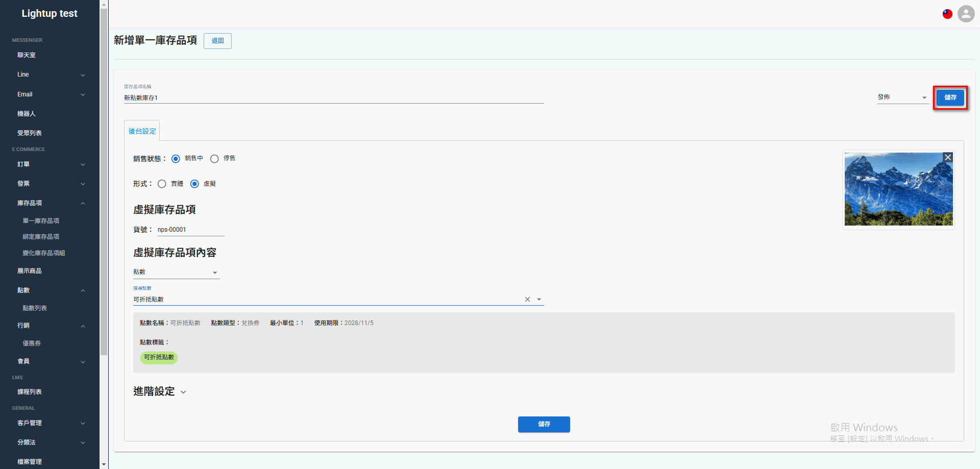The width and height of the screenshot is (980, 469).
Task: Go to 優惠券 submenu
Action: tap(32, 343)
